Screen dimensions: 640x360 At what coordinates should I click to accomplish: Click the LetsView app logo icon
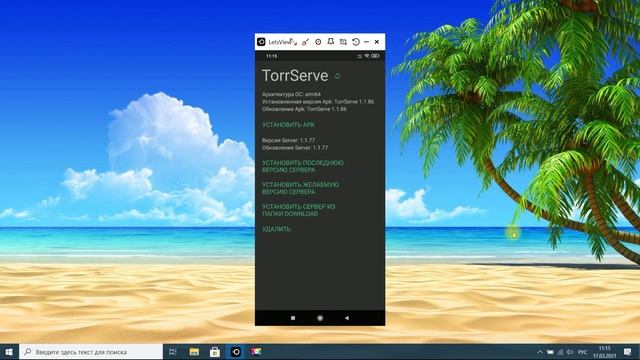coord(261,42)
